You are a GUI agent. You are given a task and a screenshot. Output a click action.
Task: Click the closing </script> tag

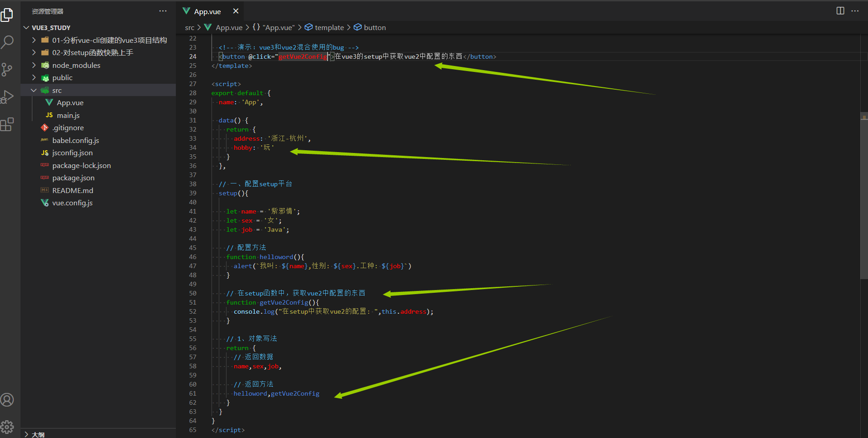[x=228, y=430]
